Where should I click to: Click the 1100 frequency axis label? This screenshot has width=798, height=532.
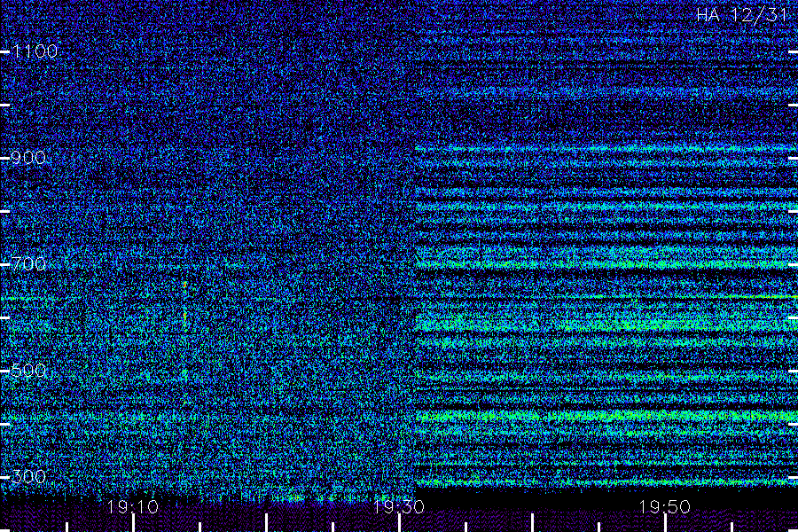[x=35, y=51]
